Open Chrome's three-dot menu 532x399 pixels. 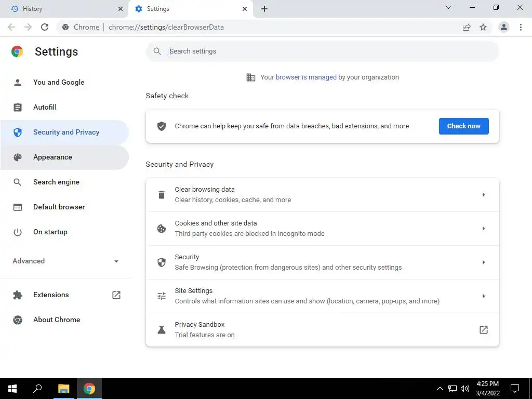[x=521, y=27]
